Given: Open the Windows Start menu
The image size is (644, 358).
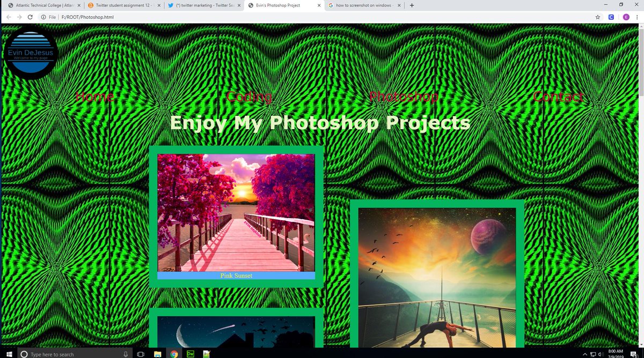Looking at the screenshot, I should click(x=9, y=354).
